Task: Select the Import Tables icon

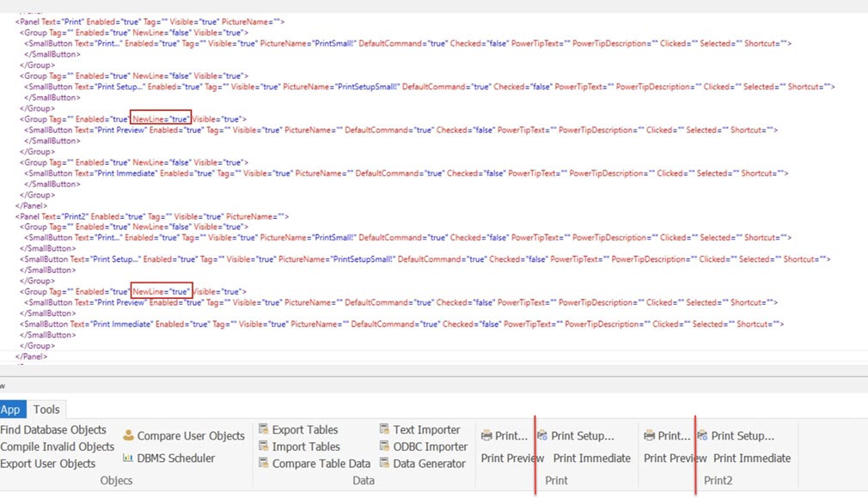Action: point(264,446)
